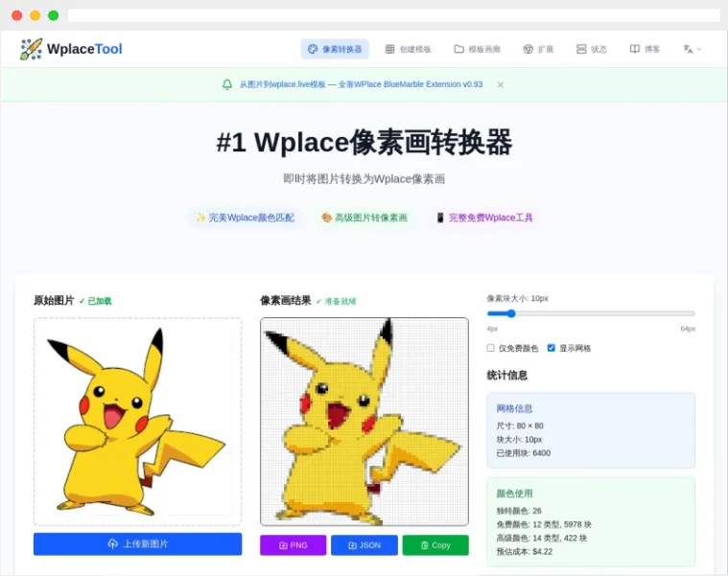The height and width of the screenshot is (576, 728).
Task: Click the 完美Wplace颜色匹配 badge
Action: [x=246, y=218]
